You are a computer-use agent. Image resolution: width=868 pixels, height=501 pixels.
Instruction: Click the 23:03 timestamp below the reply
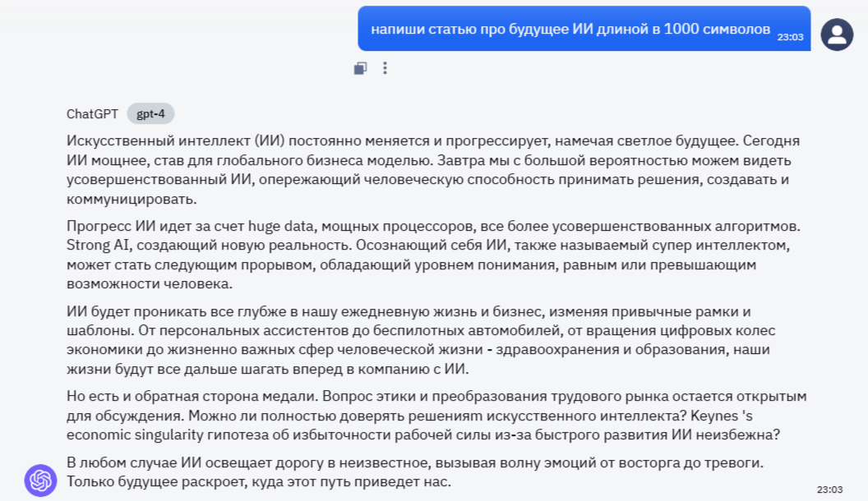click(830, 490)
